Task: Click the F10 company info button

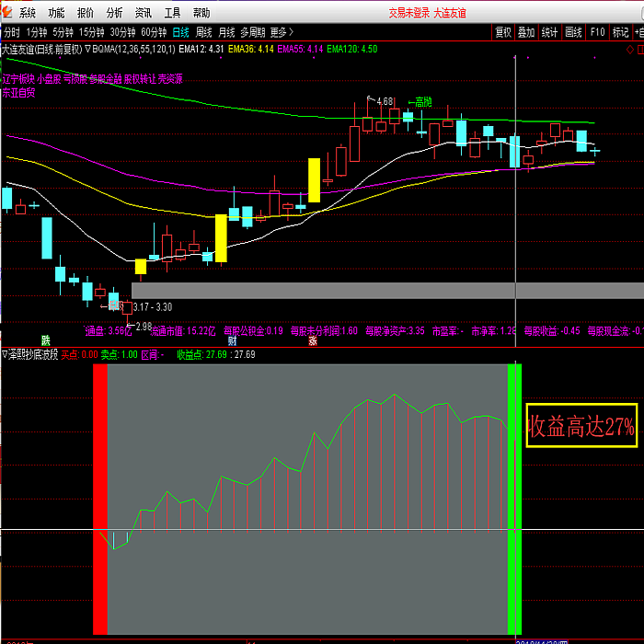Action: point(598,32)
